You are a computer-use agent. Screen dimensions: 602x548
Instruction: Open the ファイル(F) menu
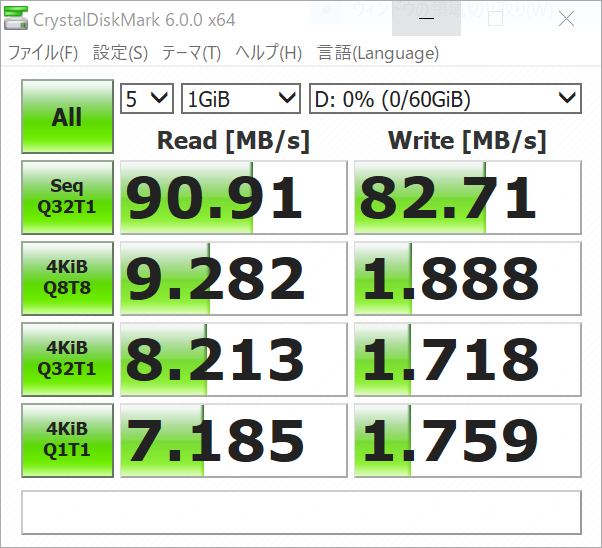pos(43,53)
